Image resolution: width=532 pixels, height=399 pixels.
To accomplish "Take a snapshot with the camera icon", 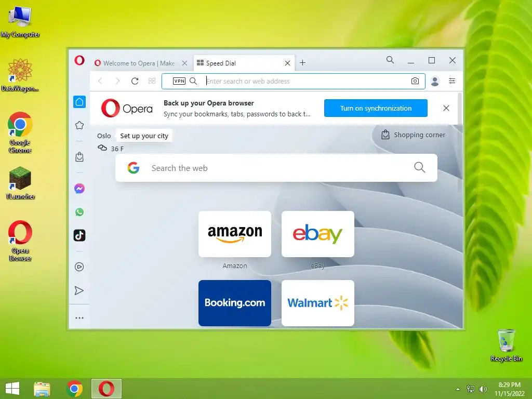I will click(415, 81).
